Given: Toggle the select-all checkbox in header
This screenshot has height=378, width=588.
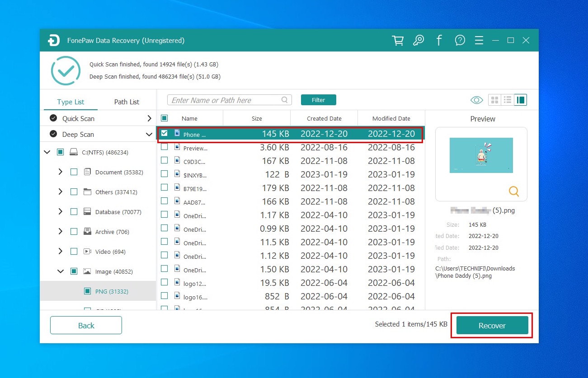Looking at the screenshot, I should point(165,118).
